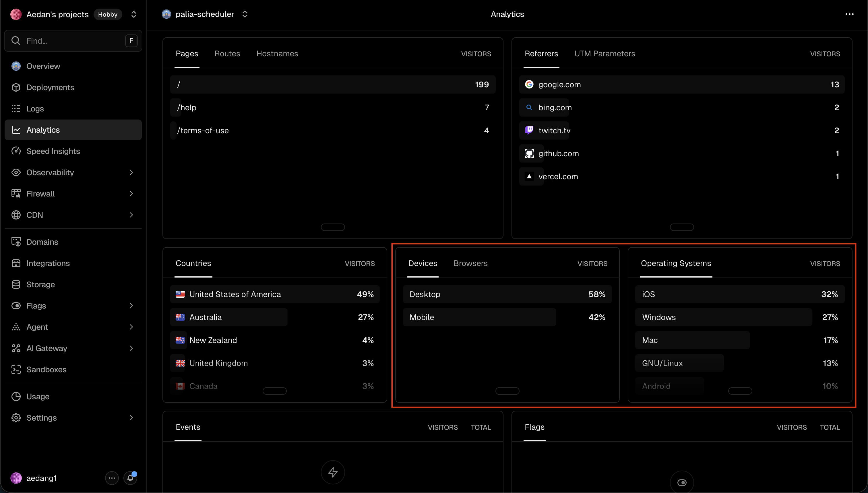Open Speed Insights
Image resolution: width=868 pixels, height=493 pixels.
tap(53, 151)
